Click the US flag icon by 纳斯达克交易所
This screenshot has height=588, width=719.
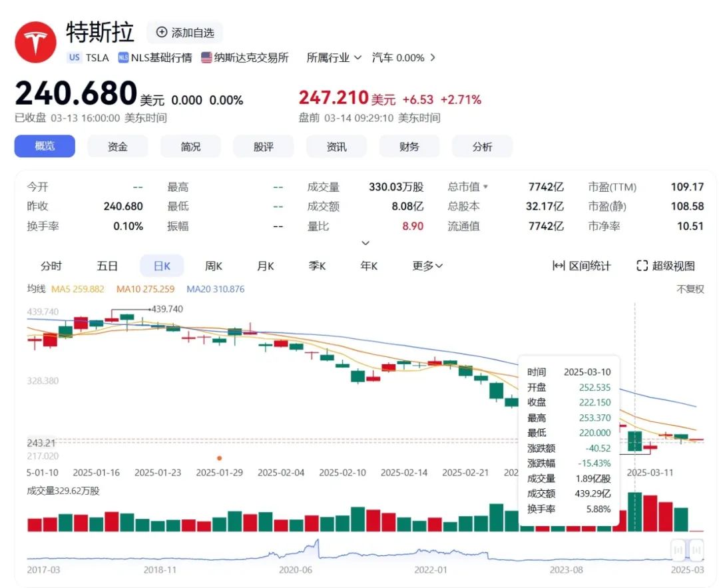tap(206, 57)
